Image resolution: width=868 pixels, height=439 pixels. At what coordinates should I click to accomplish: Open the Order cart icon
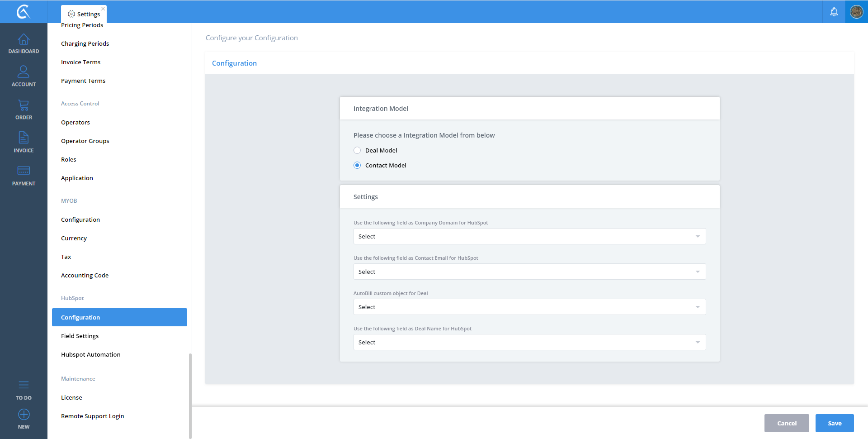coord(24,105)
